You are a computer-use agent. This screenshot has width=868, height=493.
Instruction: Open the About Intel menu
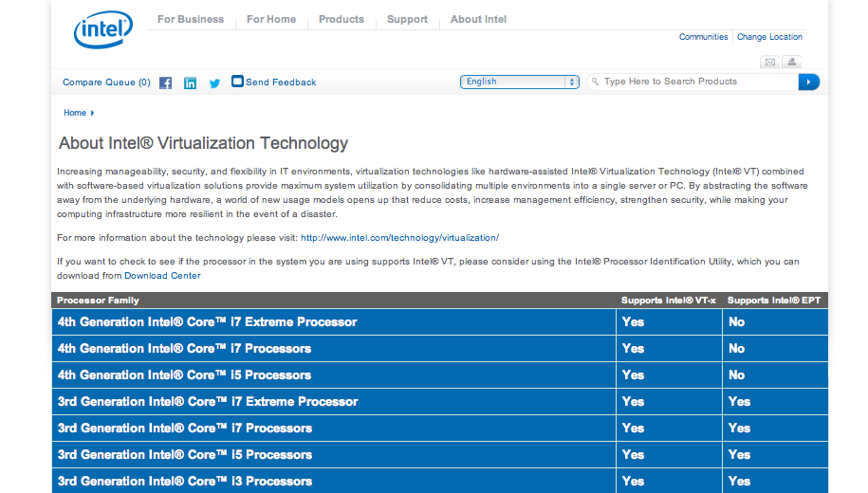pyautogui.click(x=478, y=19)
